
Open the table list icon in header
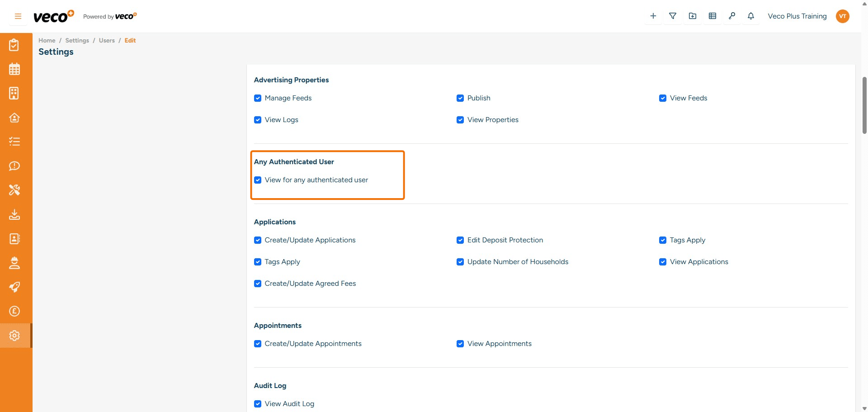[x=712, y=16]
